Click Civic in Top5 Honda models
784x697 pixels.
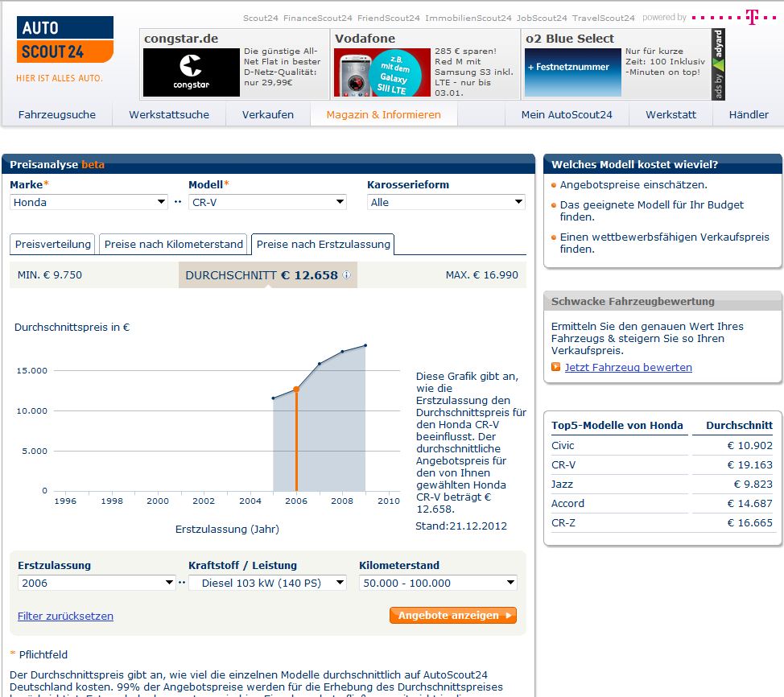click(x=563, y=446)
